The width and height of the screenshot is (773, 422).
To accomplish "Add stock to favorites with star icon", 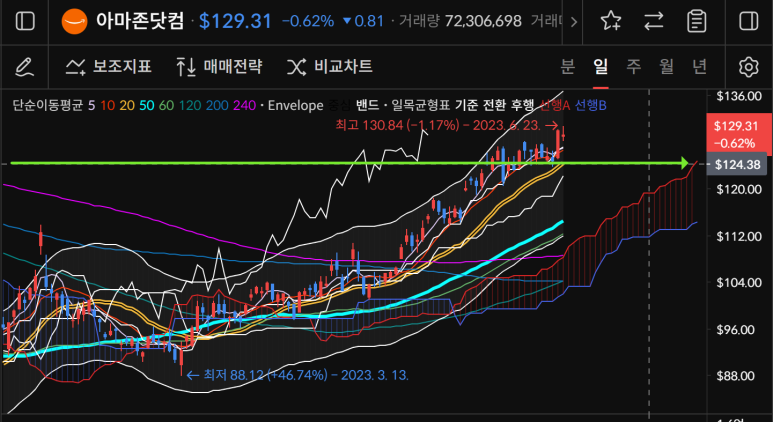I will point(610,21).
